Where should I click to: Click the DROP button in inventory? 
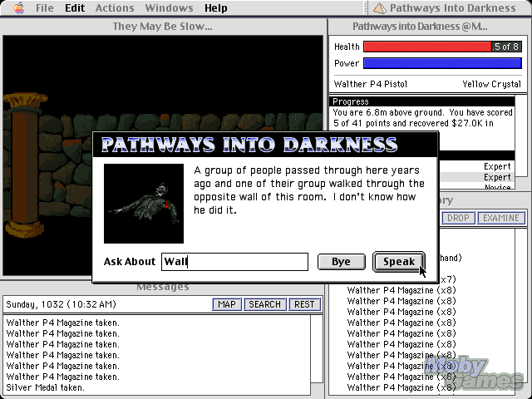click(458, 218)
